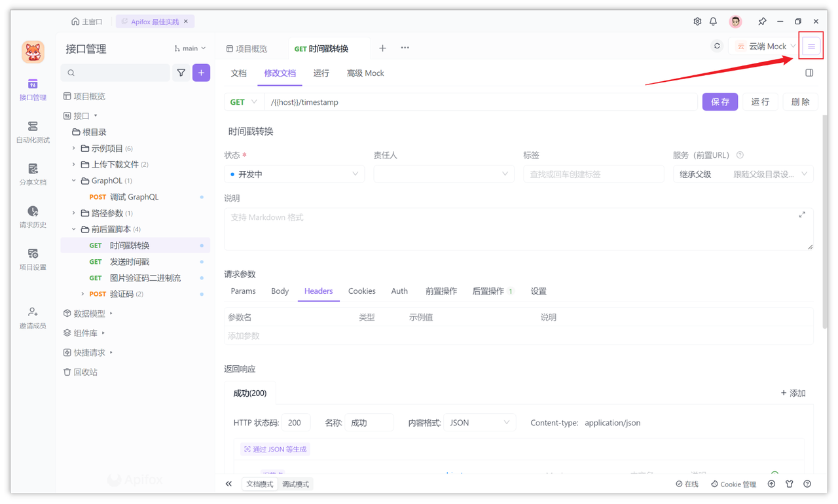Click the tree search box
This screenshot has width=838, height=504.
[x=115, y=73]
